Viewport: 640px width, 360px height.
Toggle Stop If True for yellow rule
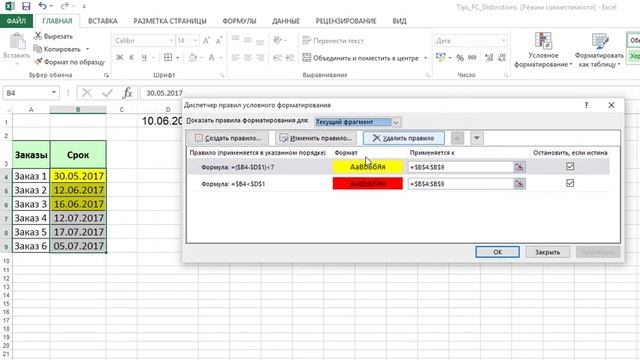(570, 166)
